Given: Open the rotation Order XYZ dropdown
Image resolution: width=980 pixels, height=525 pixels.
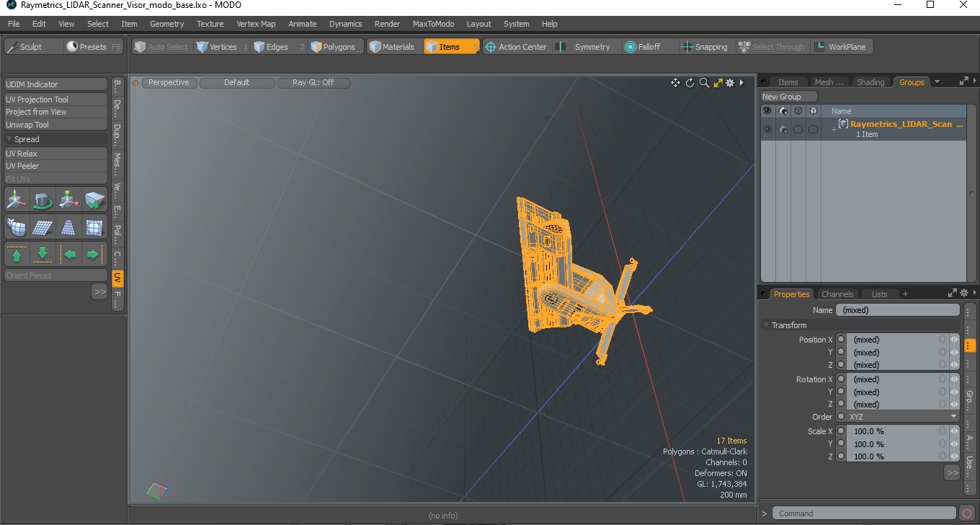Looking at the screenshot, I should click(903, 417).
